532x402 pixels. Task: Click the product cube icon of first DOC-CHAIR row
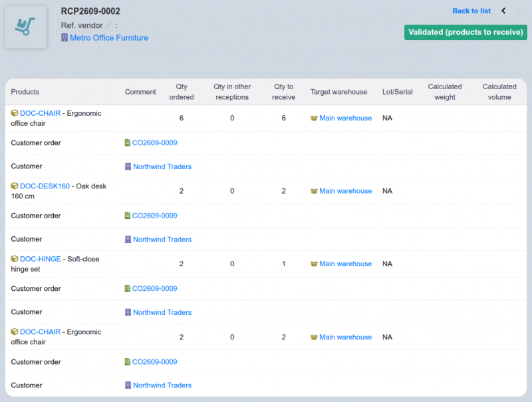[x=14, y=113]
